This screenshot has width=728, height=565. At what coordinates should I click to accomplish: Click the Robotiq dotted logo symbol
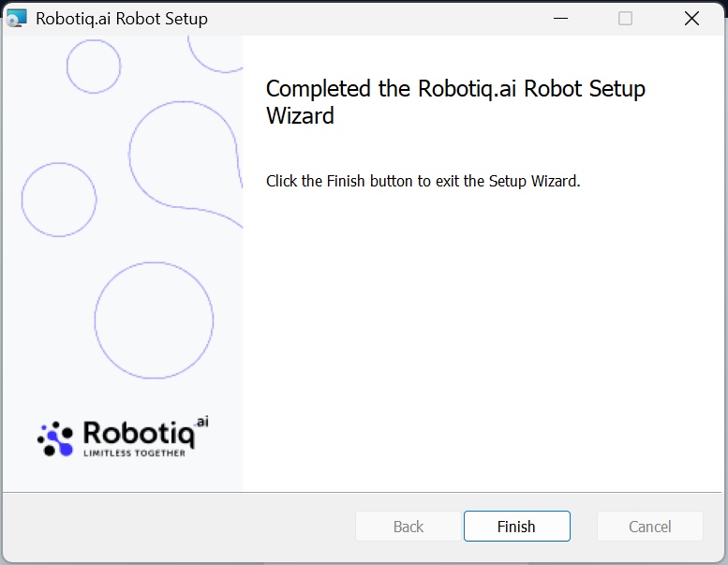tap(54, 439)
